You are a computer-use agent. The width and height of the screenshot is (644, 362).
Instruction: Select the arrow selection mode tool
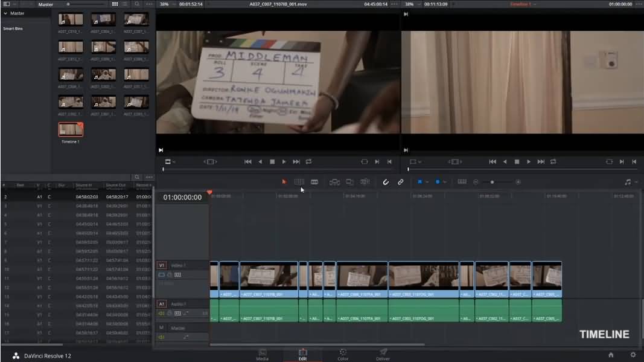click(284, 182)
